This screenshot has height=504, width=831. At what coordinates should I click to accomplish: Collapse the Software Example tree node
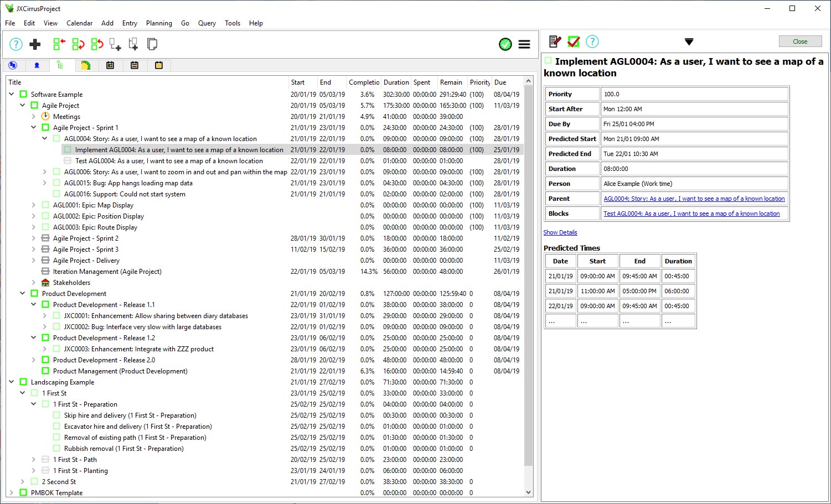click(12, 95)
